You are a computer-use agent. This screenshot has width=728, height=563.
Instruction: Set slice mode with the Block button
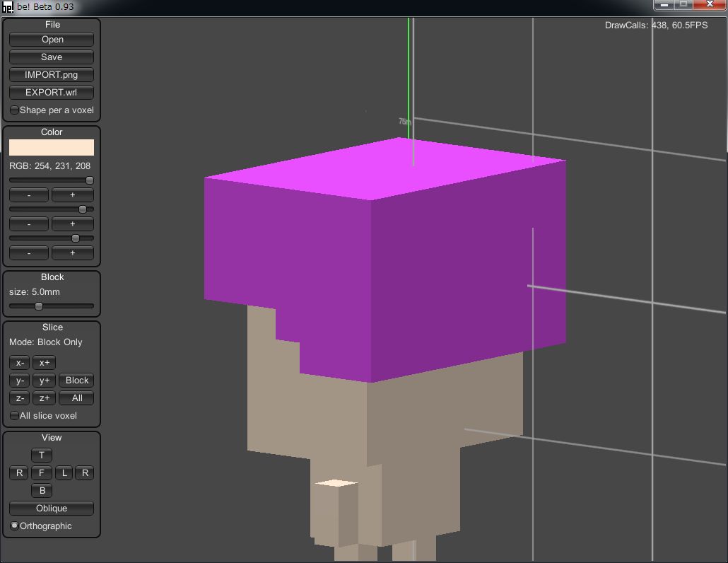pyautogui.click(x=77, y=381)
